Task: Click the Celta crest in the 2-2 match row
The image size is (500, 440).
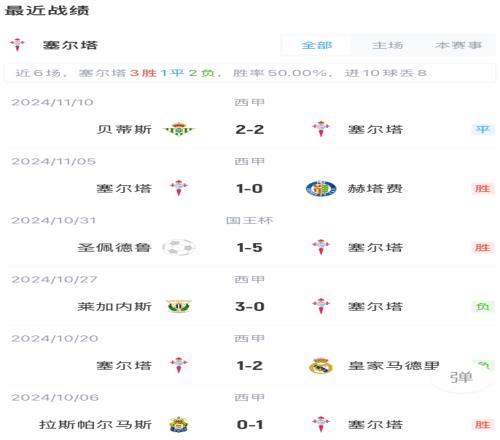Action: [x=321, y=129]
